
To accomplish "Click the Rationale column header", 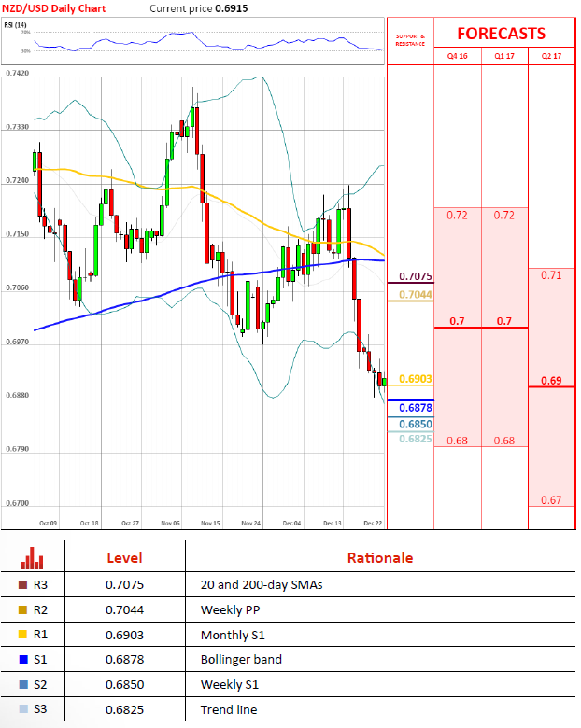I will 380,557.
